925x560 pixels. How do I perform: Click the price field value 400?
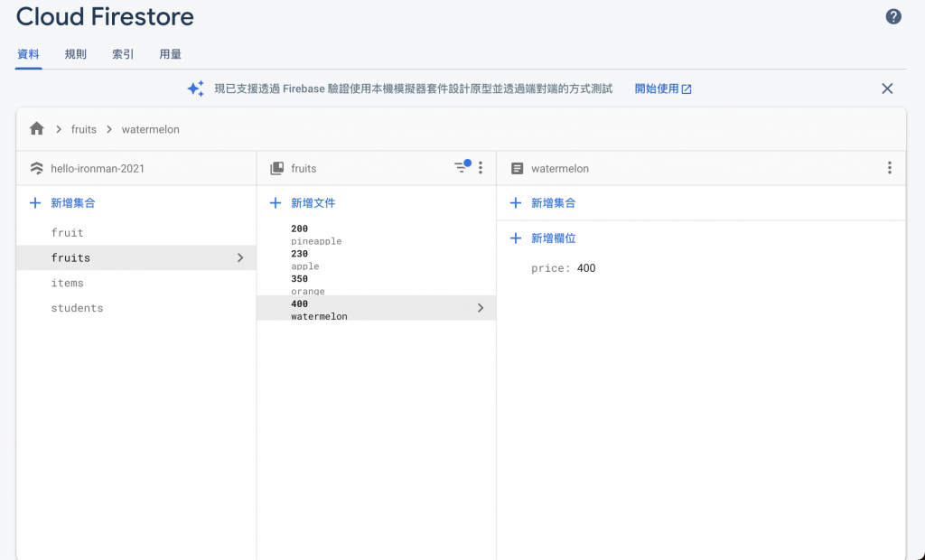(x=586, y=268)
